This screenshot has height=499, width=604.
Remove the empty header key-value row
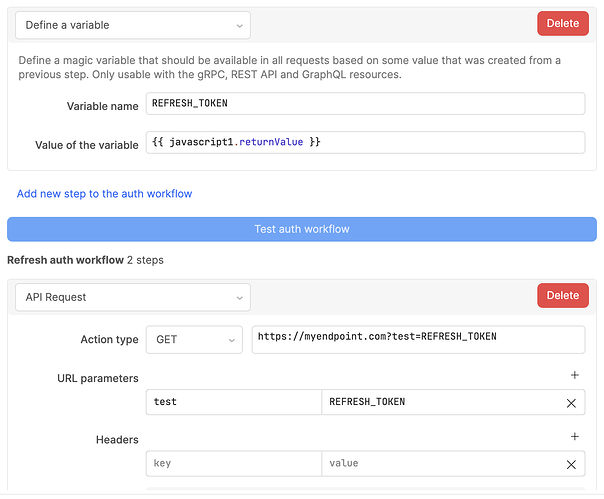tap(571, 464)
